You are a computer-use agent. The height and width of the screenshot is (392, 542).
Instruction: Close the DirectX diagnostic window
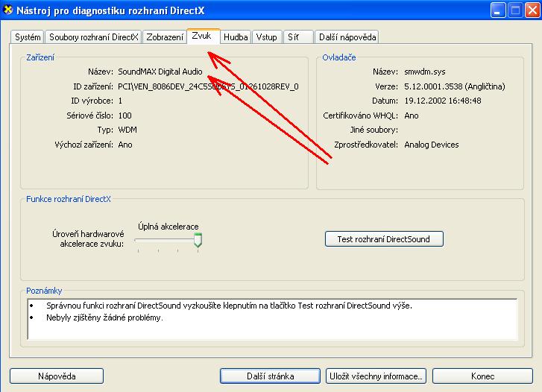point(532,10)
